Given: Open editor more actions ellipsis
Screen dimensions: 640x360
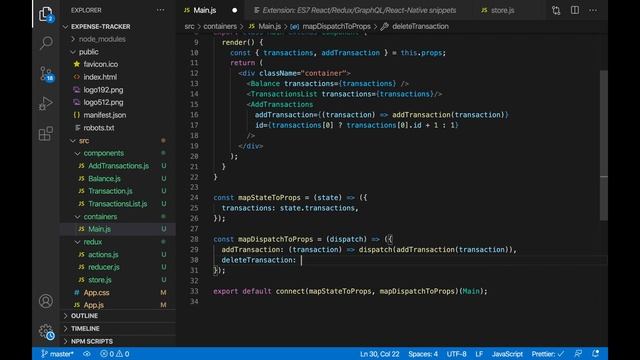Looking at the screenshot, I should point(593,10).
